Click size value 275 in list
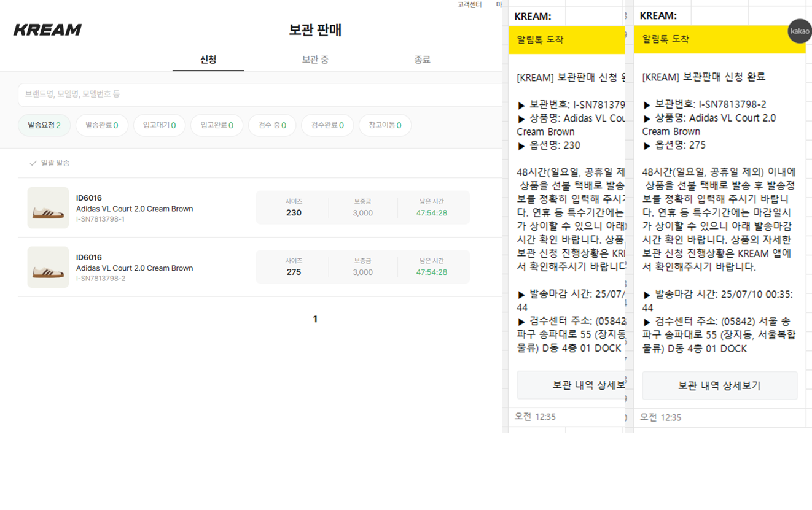 pyautogui.click(x=294, y=272)
